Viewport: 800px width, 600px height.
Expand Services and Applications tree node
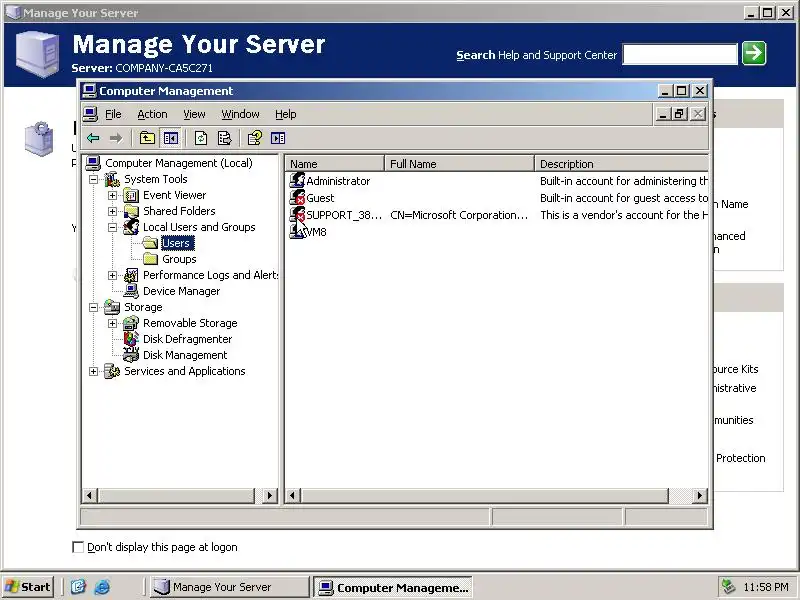click(93, 371)
